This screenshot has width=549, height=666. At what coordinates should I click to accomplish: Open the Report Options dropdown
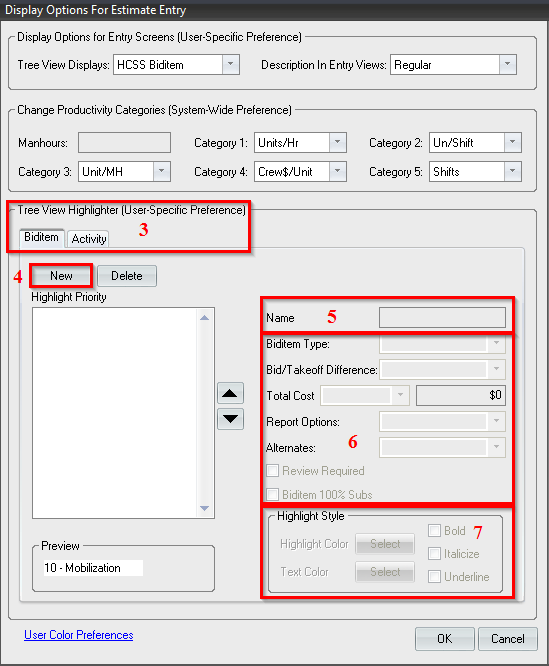[496, 421]
